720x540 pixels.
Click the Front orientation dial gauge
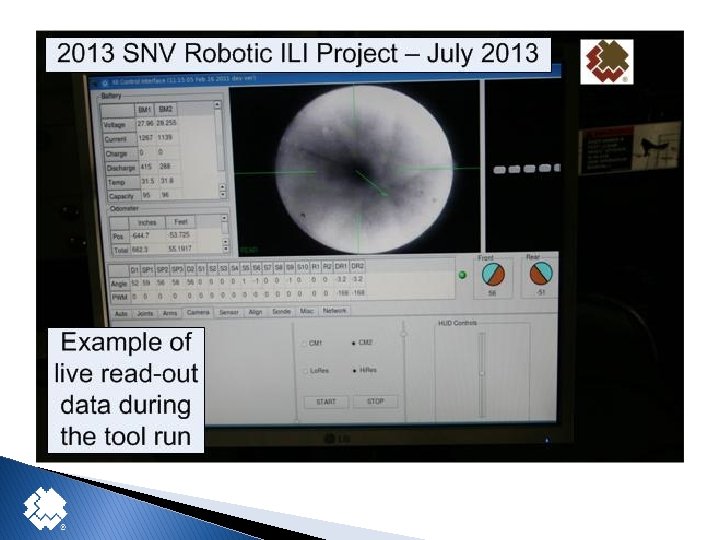(493, 275)
